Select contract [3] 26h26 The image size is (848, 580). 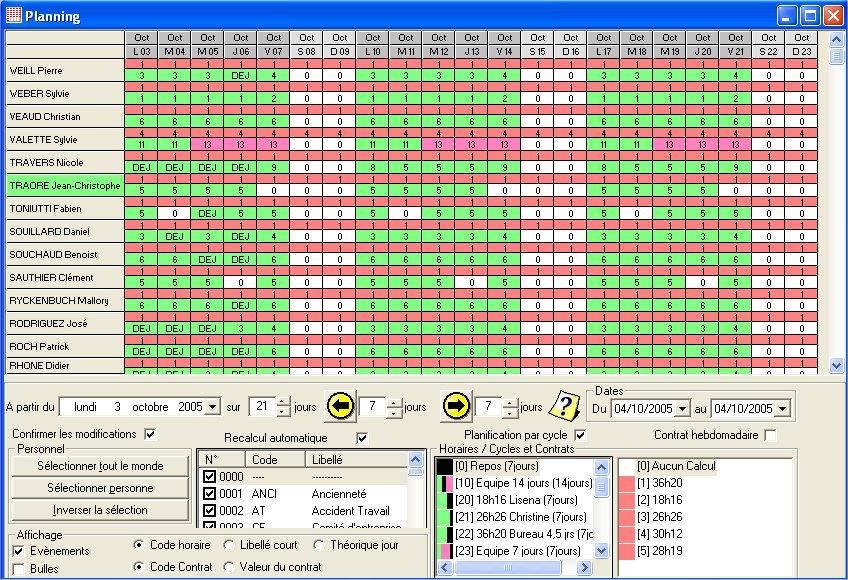[x=659, y=517]
